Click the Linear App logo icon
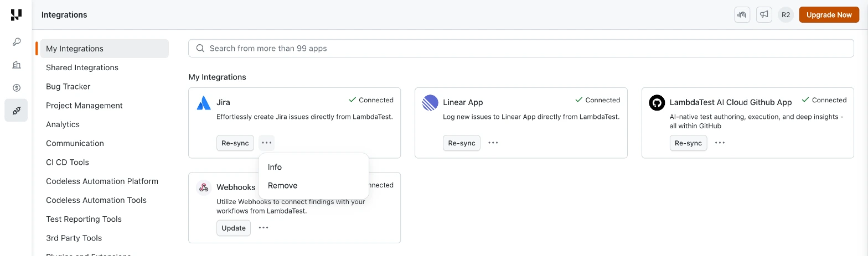This screenshot has height=256, width=868. click(x=430, y=103)
